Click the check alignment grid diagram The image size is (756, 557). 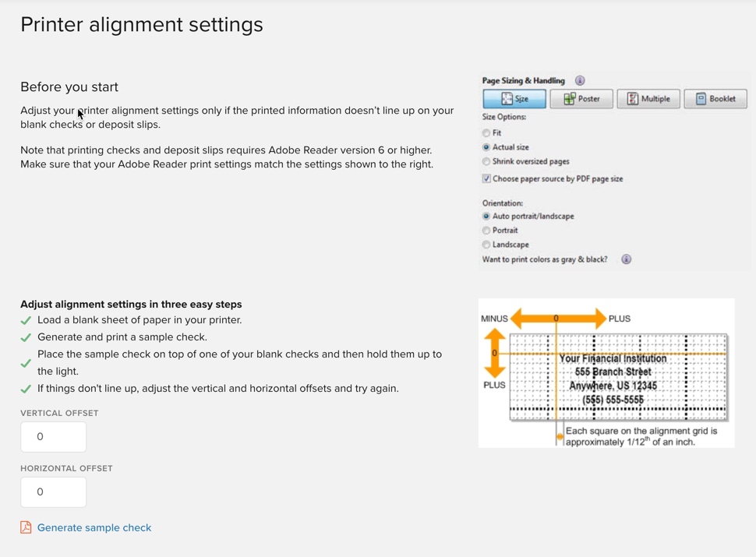606,372
